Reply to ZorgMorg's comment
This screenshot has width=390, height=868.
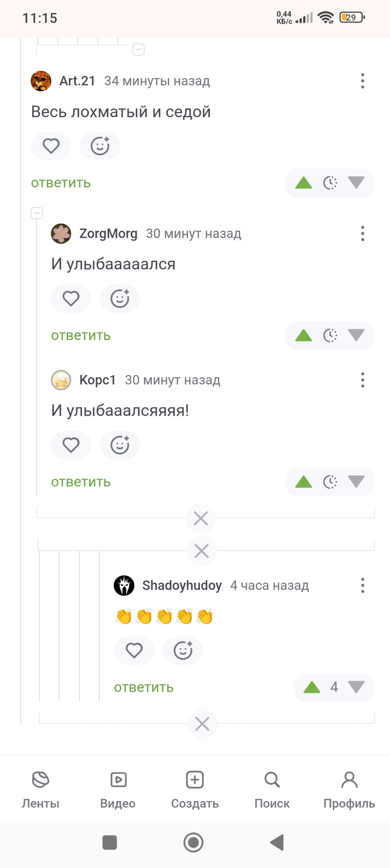(81, 335)
